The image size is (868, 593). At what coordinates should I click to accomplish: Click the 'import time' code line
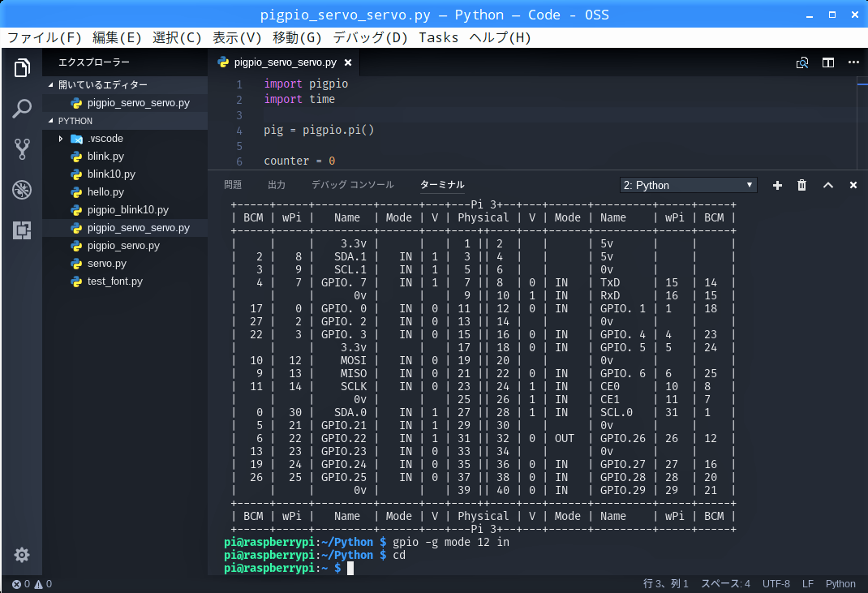tap(299, 99)
